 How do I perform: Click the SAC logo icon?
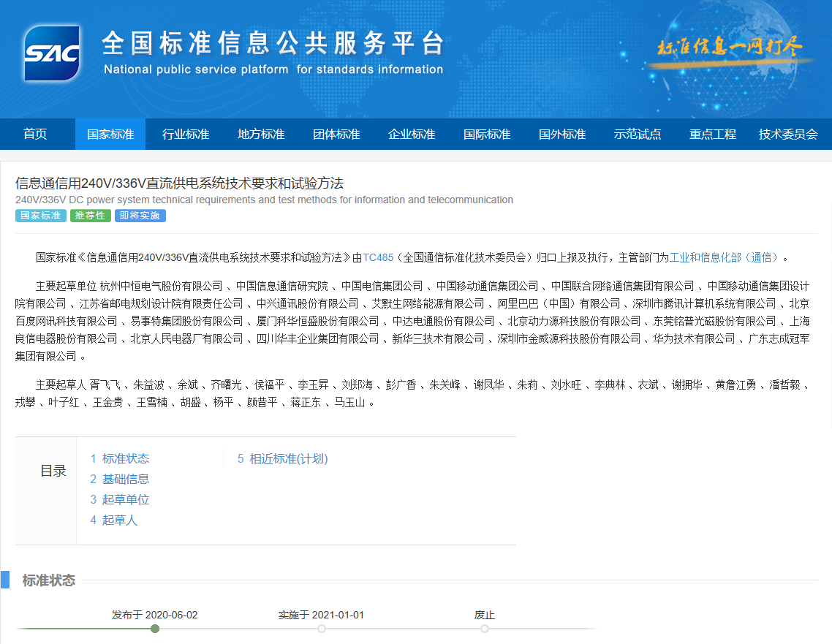tap(51, 53)
